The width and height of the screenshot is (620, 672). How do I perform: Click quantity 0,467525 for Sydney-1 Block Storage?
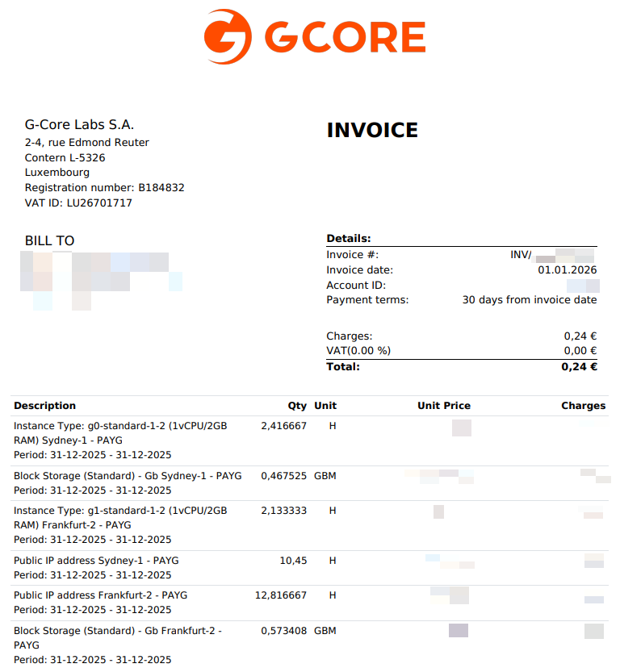tap(284, 476)
